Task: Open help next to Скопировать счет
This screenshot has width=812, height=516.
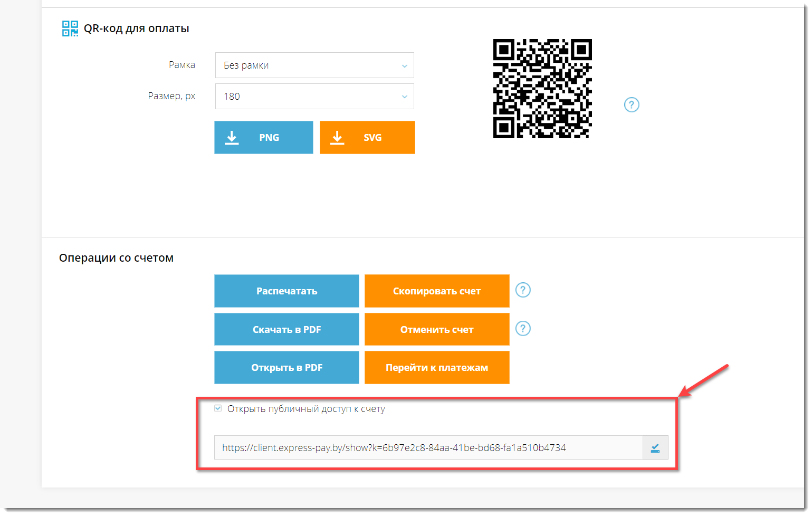Action: click(x=523, y=290)
